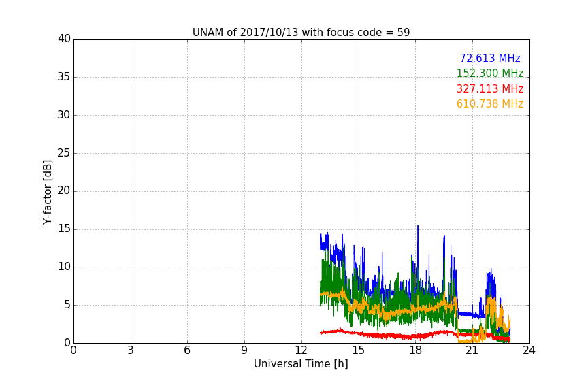Click the x-axis tick value 18
Viewport: 588px width, 392px height.
pyautogui.click(x=416, y=350)
